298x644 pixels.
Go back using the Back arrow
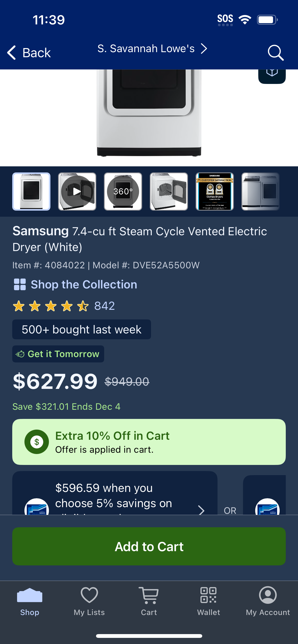[x=29, y=53]
